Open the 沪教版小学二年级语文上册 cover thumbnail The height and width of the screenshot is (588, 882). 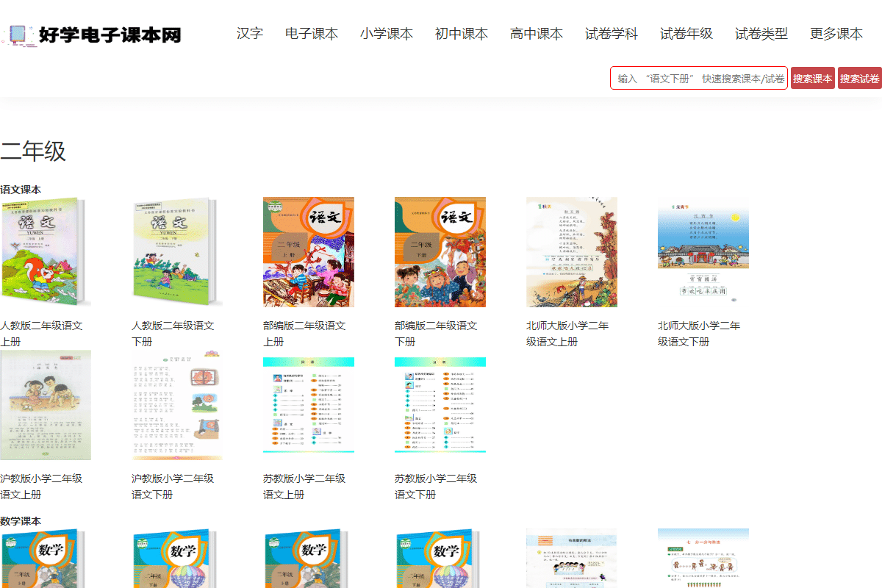[46, 405]
